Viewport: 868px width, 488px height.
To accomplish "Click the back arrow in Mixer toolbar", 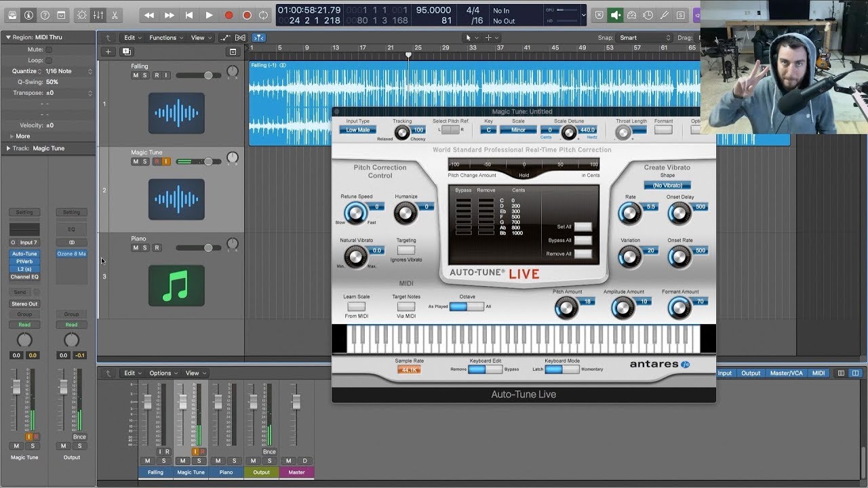I will point(108,373).
